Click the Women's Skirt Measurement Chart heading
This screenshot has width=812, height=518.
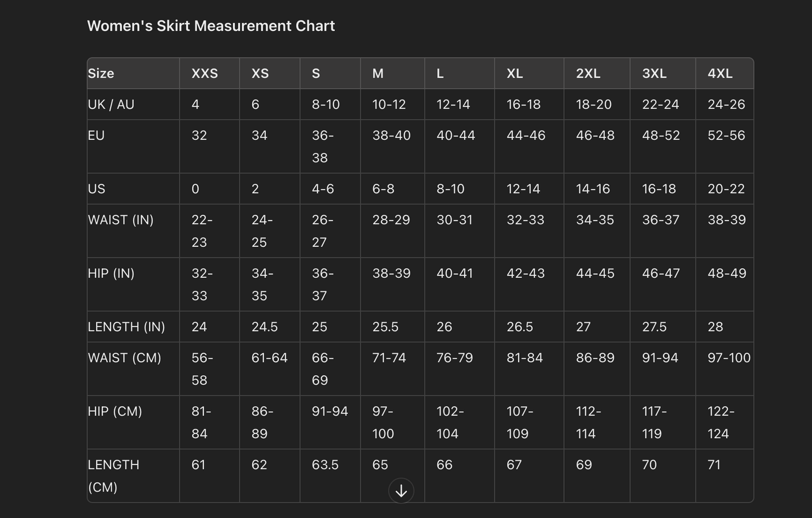(x=211, y=26)
